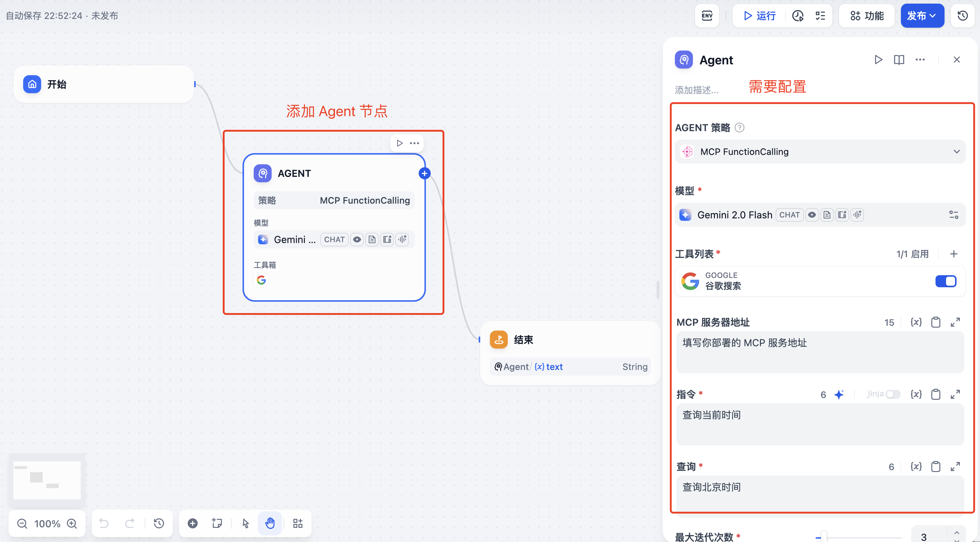This screenshot has width=980, height=542.
Task: Select the pointer mode tool
Action: 245,523
